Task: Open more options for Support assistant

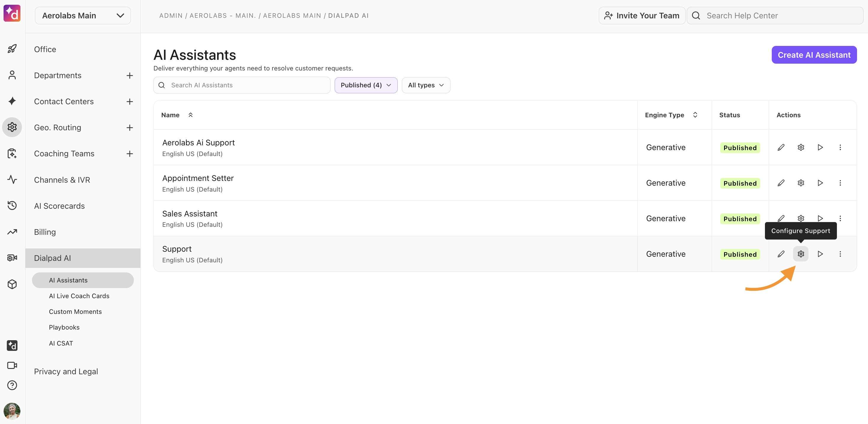Action: 840,254
